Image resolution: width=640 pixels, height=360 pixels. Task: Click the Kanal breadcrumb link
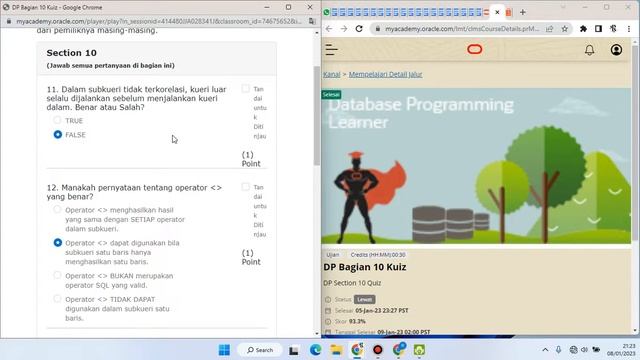331,74
